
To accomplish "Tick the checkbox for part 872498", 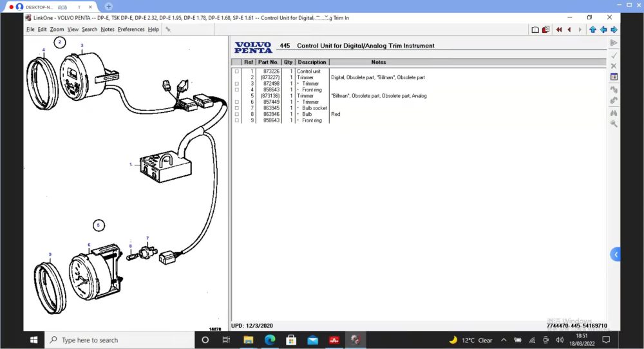I will tap(236, 84).
